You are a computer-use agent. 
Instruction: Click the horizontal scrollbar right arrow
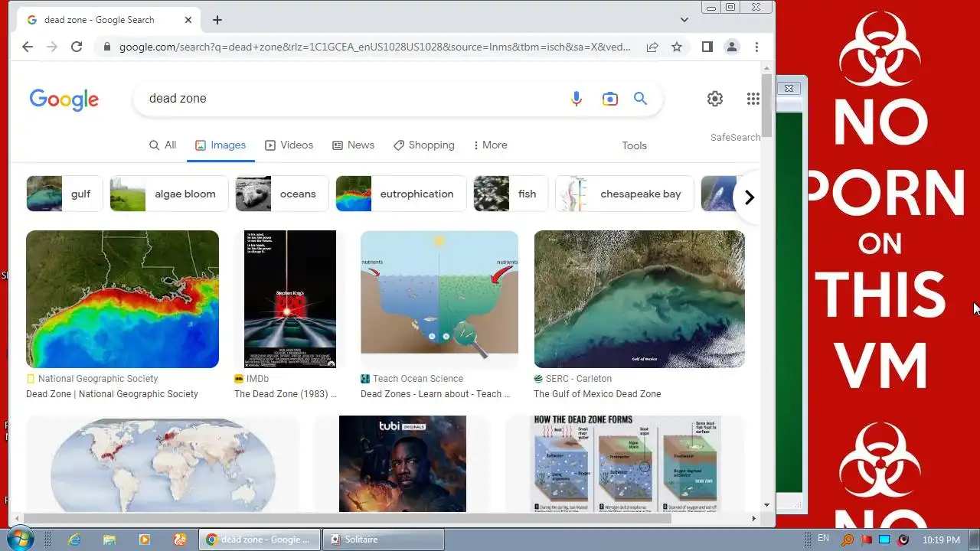tap(753, 518)
